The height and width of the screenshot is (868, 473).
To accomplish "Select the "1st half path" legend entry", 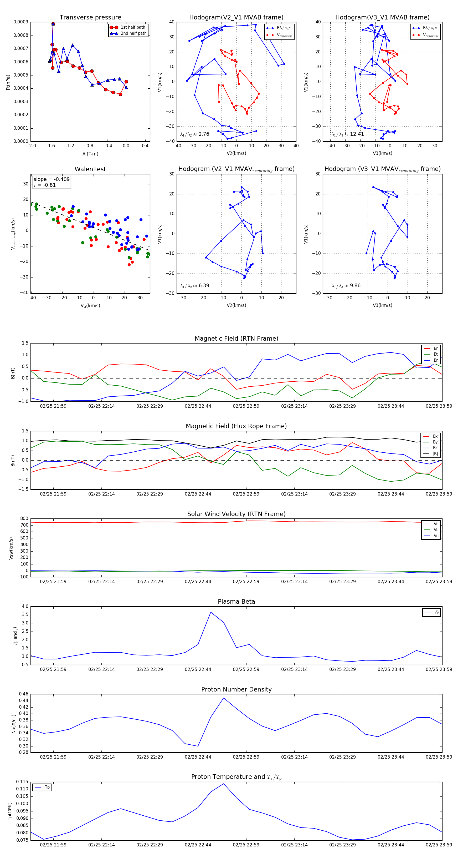I will (128, 27).
